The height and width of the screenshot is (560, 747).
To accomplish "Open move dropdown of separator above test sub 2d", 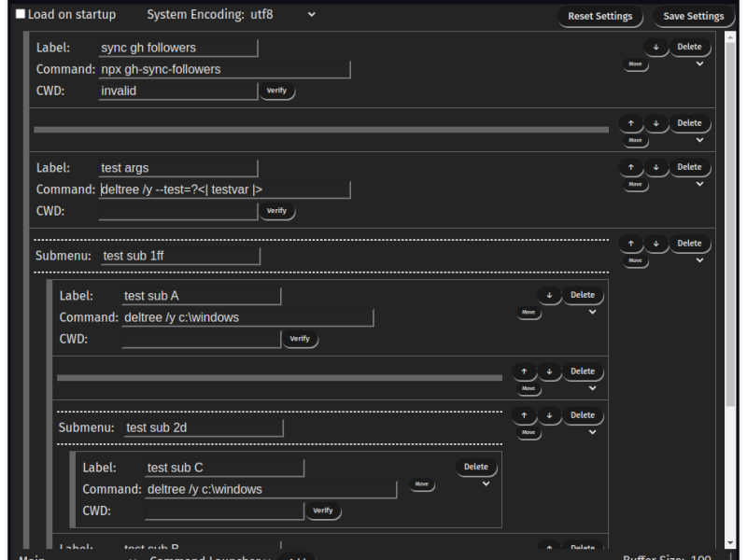I will pos(593,388).
